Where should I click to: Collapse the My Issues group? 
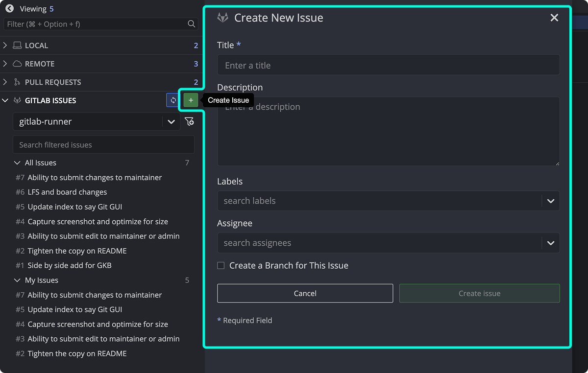[17, 280]
